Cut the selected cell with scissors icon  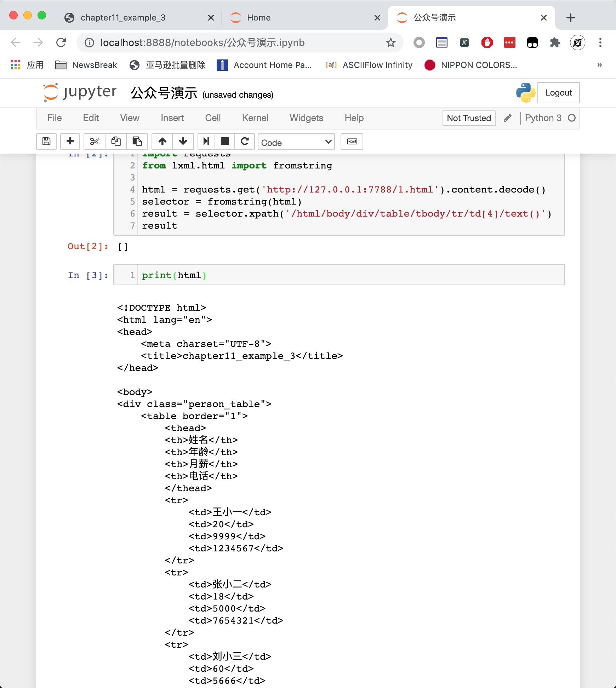[94, 142]
